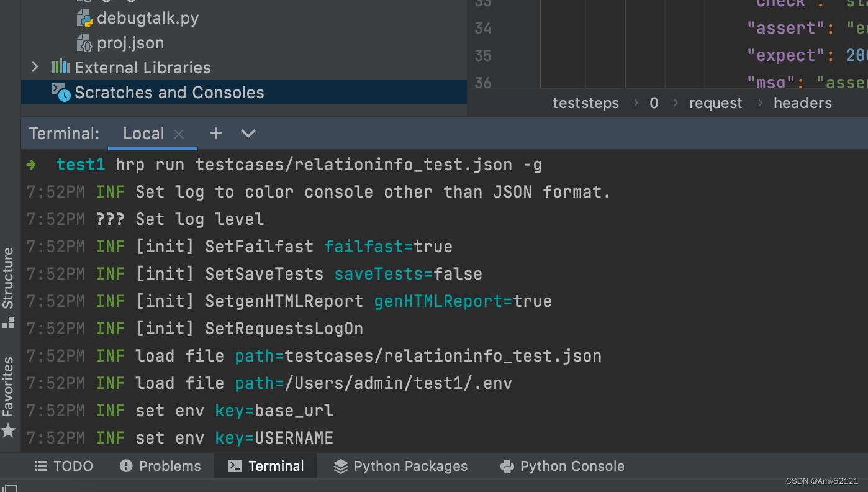Select the Local terminal tab
Screen dimensions: 868x492
click(x=143, y=134)
